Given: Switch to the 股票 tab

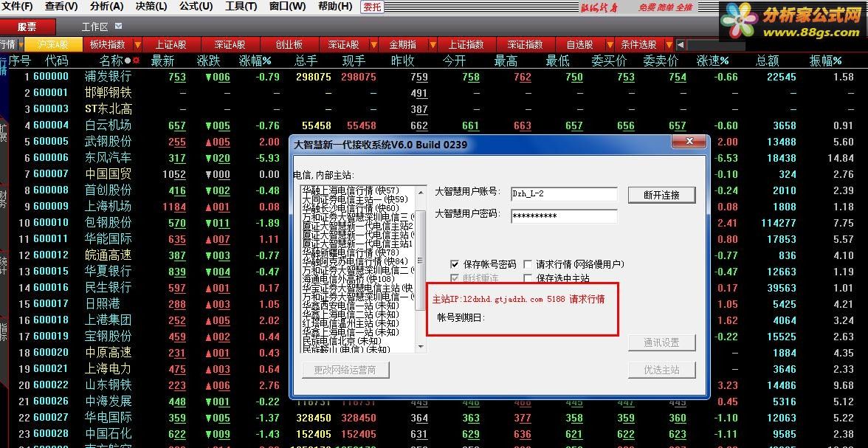Looking at the screenshot, I should pos(28,27).
